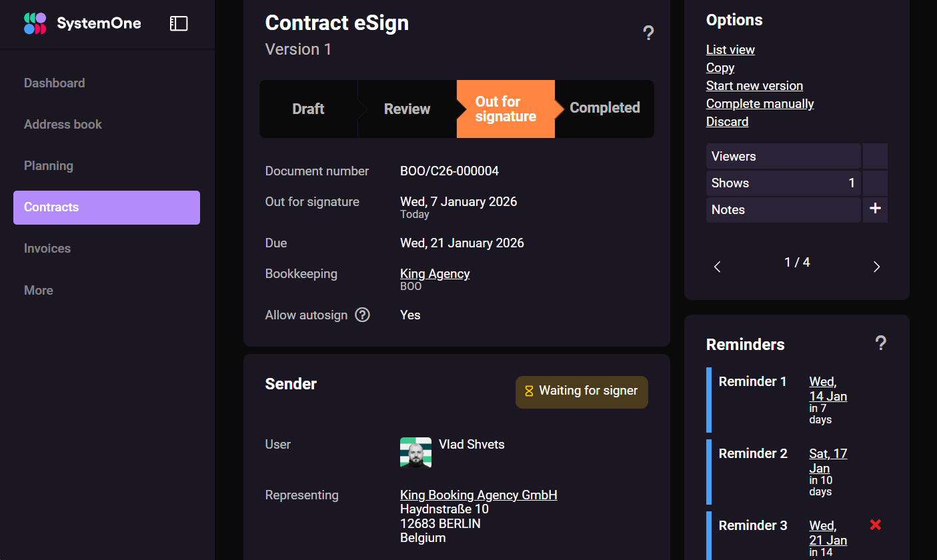Go to previous page of the Options panel
937x560 pixels.
717,266
